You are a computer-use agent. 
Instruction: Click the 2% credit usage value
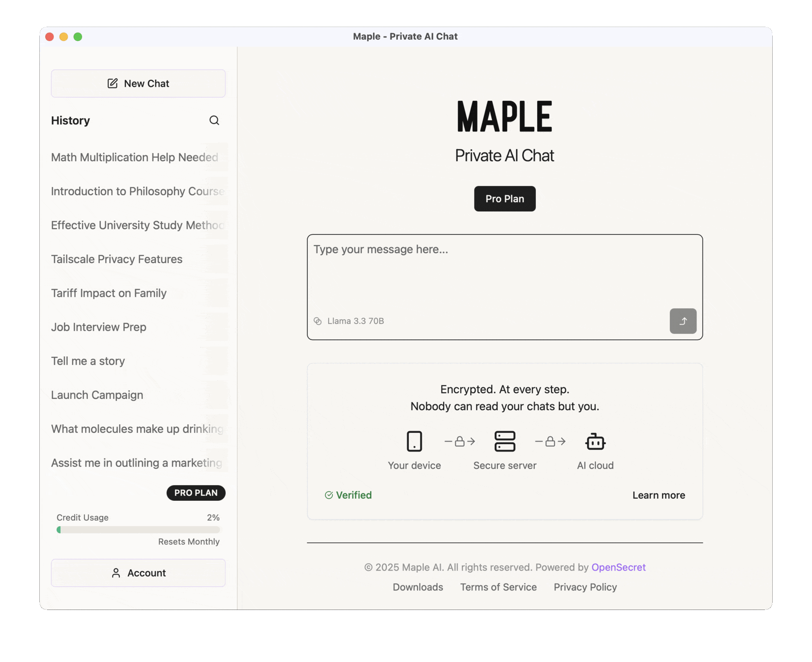click(213, 518)
